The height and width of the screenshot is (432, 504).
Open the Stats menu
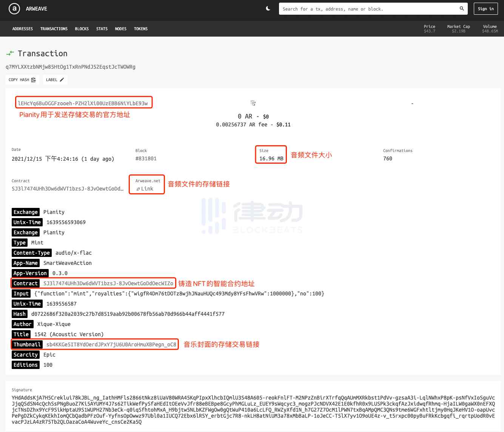tap(102, 29)
